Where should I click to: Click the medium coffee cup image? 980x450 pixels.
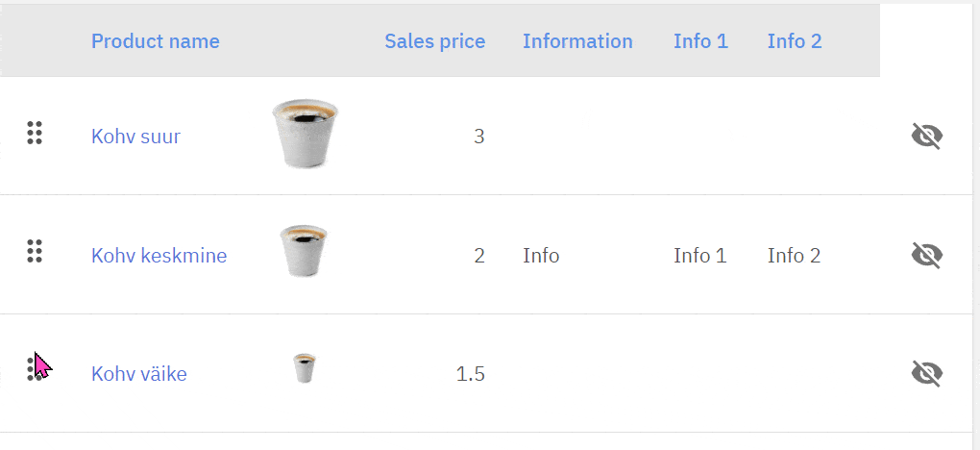[304, 251]
